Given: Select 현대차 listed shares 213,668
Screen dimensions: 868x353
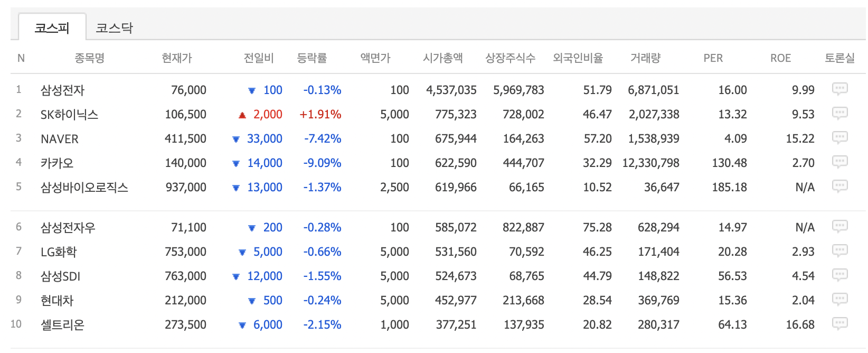Looking at the screenshot, I should 524,301.
